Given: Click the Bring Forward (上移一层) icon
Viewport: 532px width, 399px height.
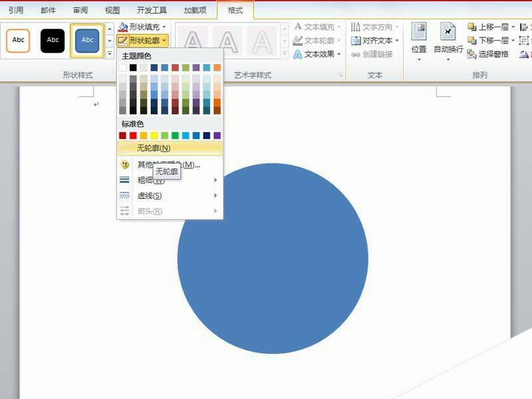Looking at the screenshot, I should coord(472,27).
